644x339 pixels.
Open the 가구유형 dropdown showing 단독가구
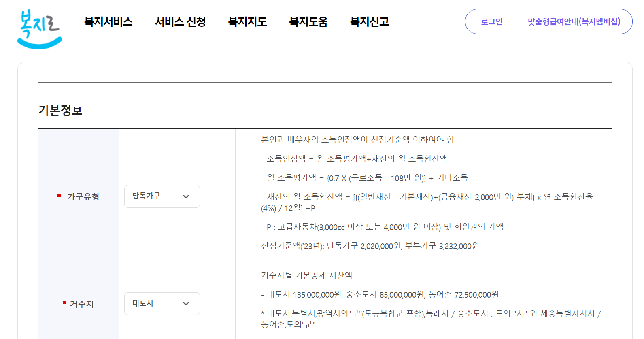pos(162,196)
